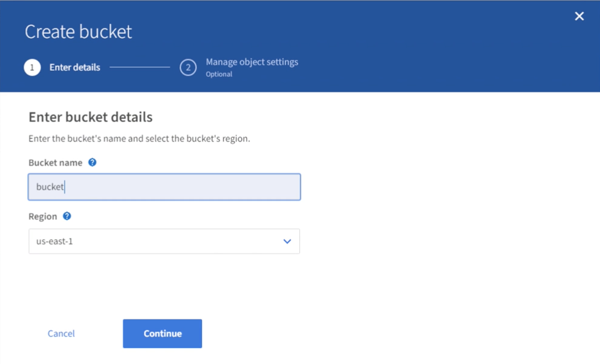Click the Cancel link

[61, 333]
